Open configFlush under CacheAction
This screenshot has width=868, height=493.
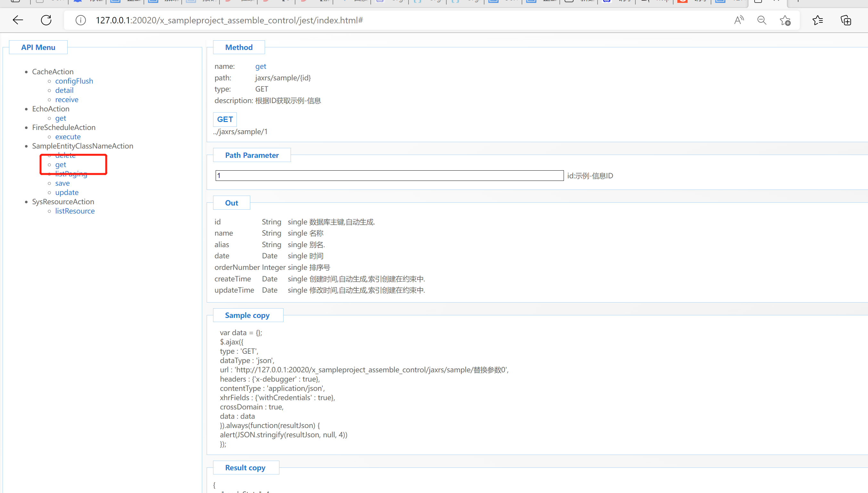[74, 81]
